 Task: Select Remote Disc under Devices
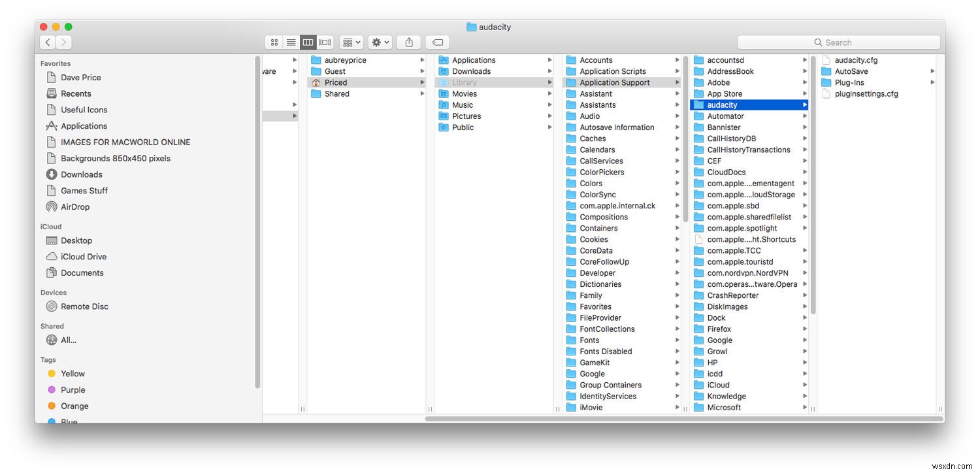84,306
